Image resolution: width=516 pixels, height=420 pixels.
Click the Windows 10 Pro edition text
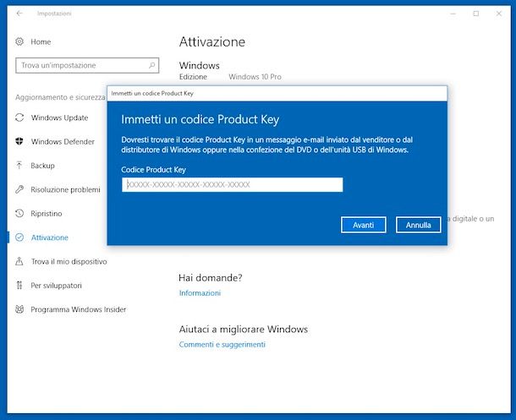click(255, 77)
